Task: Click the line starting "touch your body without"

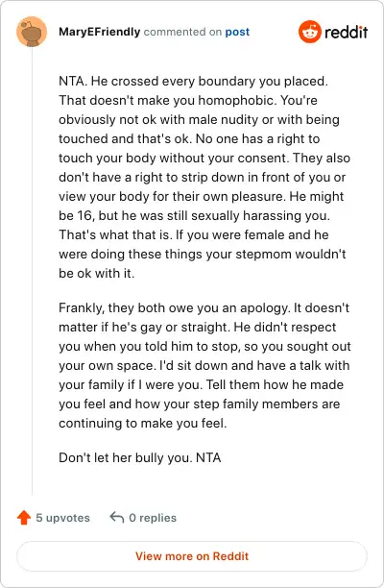Action: [204, 158]
